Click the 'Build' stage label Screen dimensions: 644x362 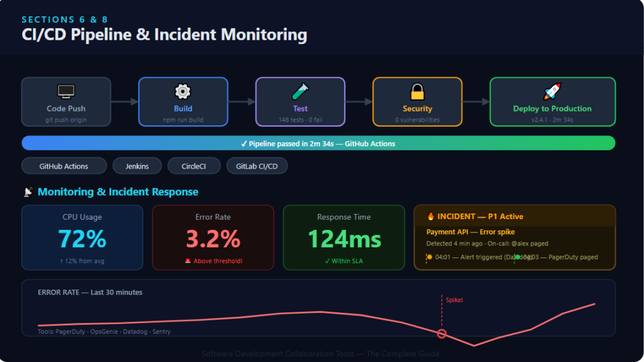click(183, 108)
